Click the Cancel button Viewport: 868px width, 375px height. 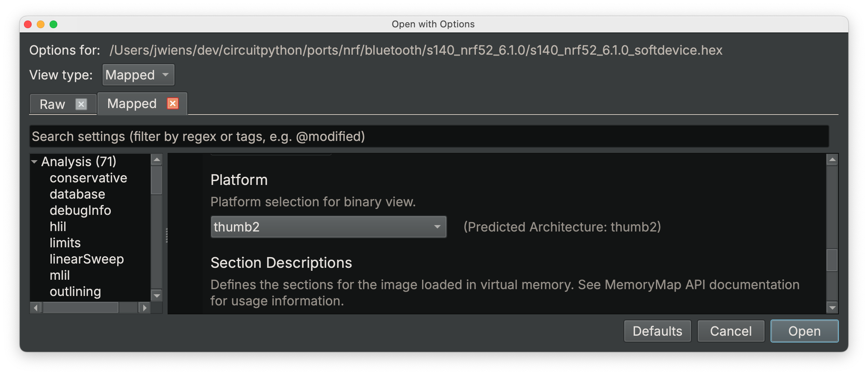731,331
